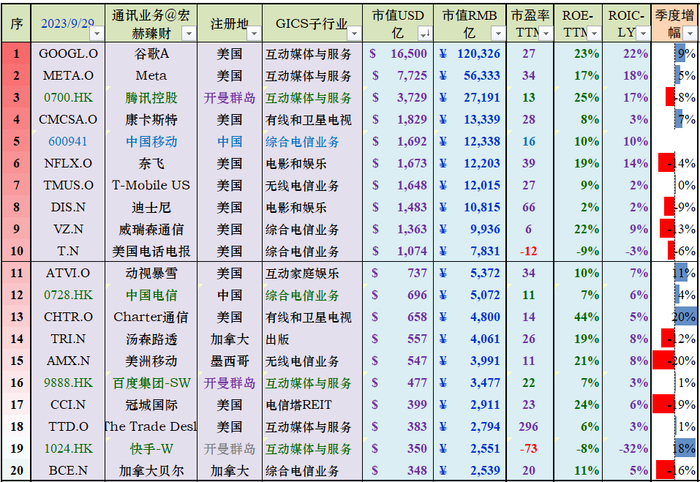Viewport: 700px width, 482px height.
Task: Select 电信塔REIT industry cell
Action: coord(312,404)
